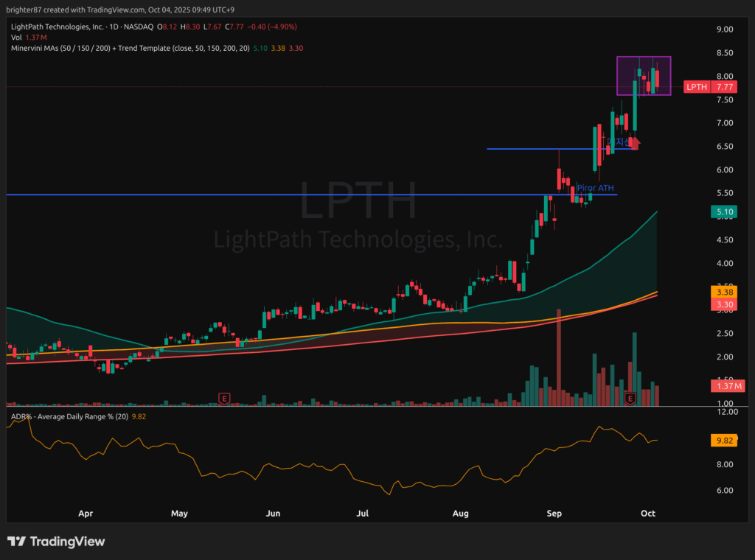Click the TradingView logo
755x560 pixels.
point(56,542)
